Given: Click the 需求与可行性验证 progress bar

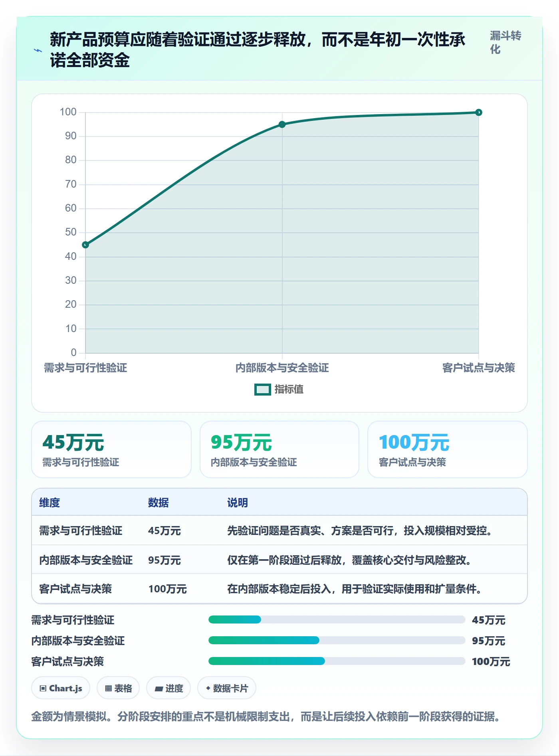Looking at the screenshot, I should click(337, 619).
